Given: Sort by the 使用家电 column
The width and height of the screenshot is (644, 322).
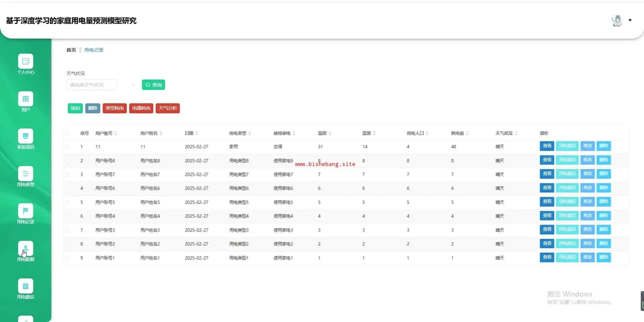Looking at the screenshot, I should (294, 133).
